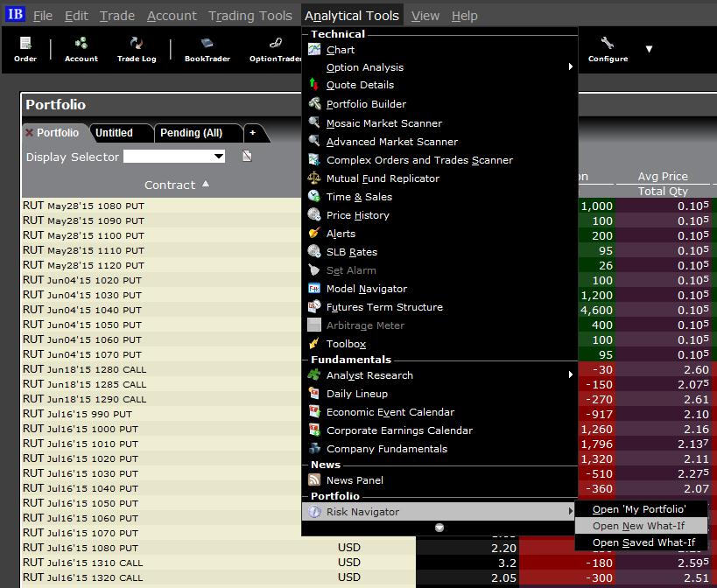Expand toolbar overflow triangle arrow
The width and height of the screenshot is (717, 588).
(x=649, y=49)
